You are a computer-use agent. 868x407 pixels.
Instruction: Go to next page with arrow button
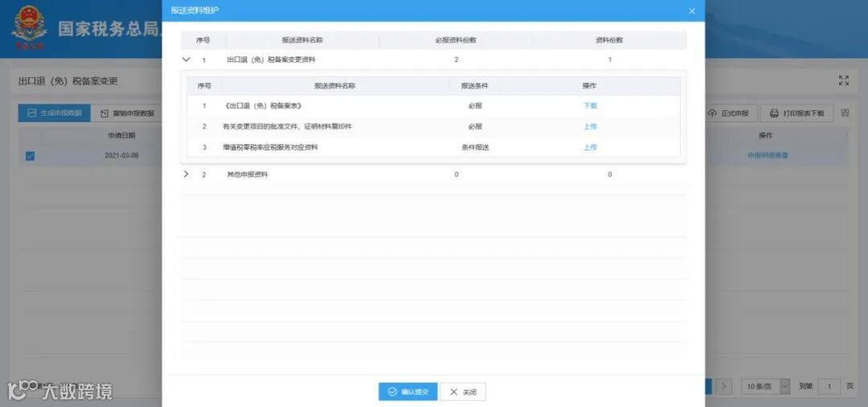tap(725, 386)
